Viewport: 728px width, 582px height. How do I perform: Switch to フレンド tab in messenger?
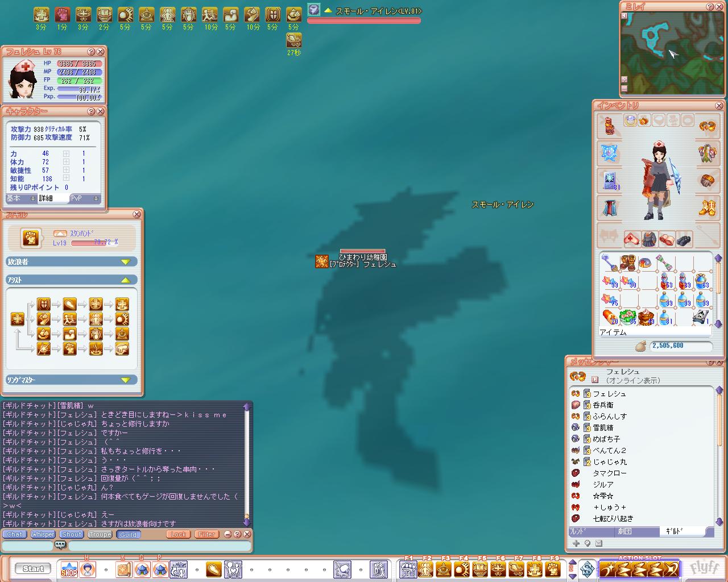[x=591, y=531]
